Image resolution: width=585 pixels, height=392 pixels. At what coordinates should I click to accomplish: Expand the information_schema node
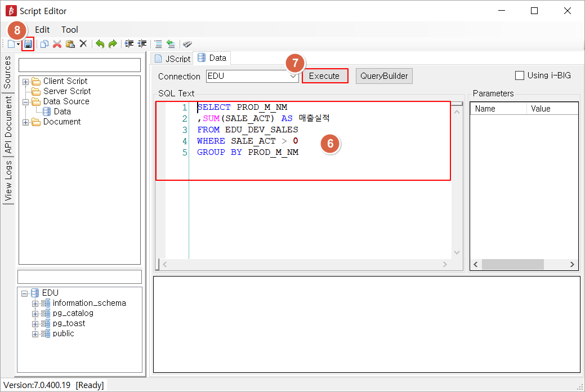coord(35,304)
